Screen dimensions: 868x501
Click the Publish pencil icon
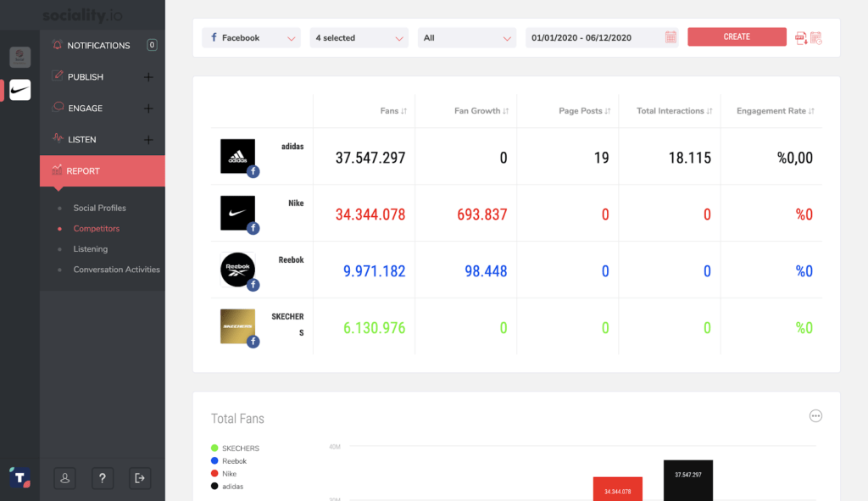coord(57,75)
